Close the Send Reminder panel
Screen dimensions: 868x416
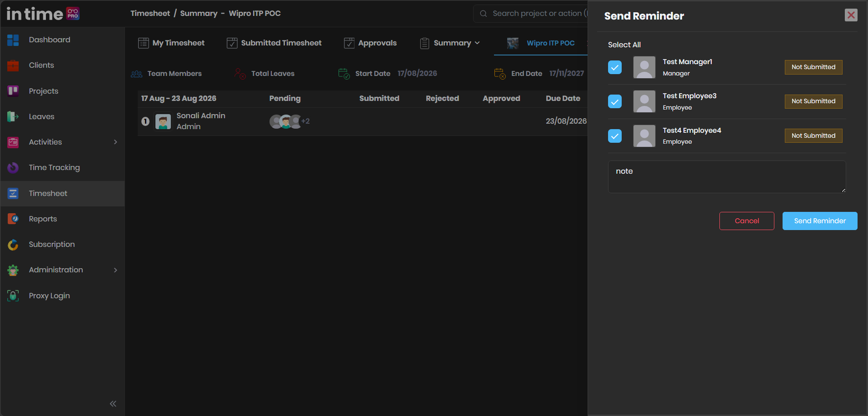tap(851, 15)
